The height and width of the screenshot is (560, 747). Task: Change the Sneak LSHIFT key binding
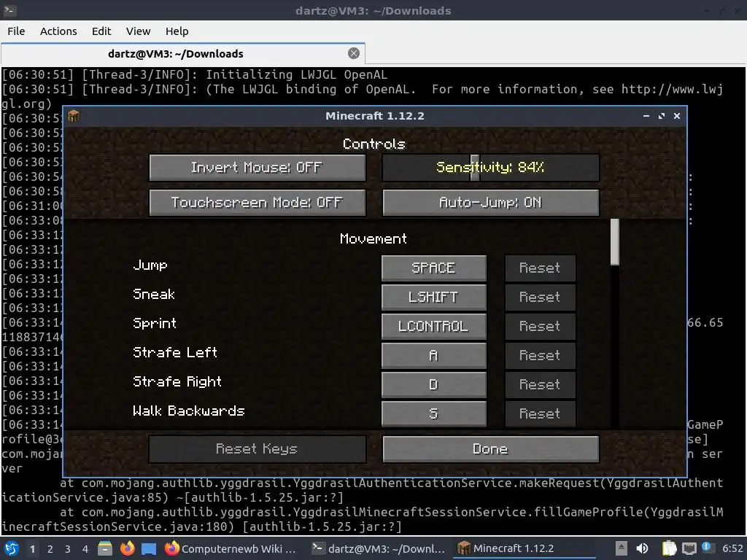click(433, 297)
